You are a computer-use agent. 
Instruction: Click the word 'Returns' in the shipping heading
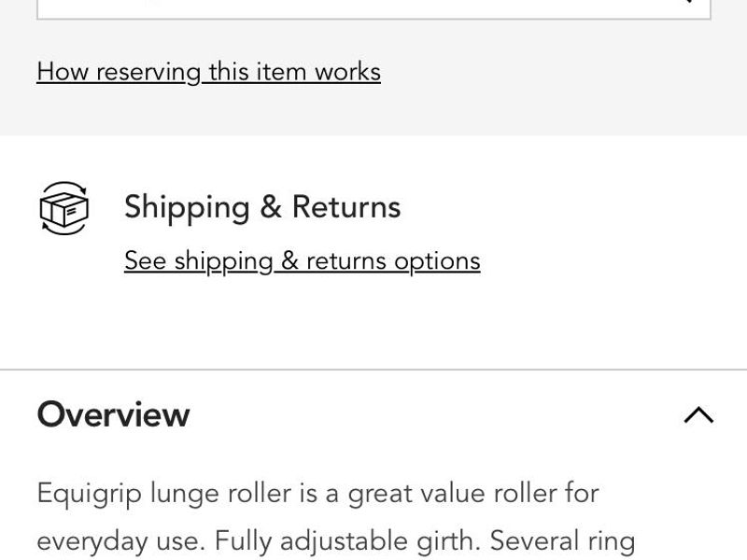(346, 206)
